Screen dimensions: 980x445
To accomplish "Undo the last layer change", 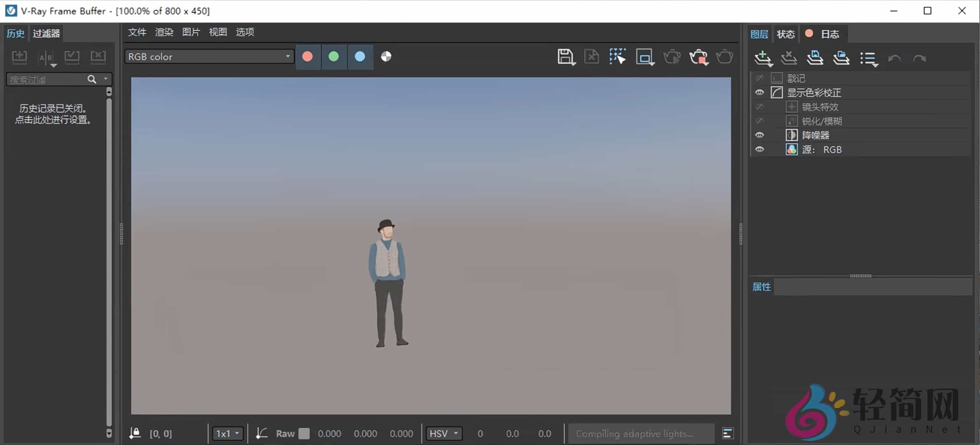I will [x=895, y=58].
